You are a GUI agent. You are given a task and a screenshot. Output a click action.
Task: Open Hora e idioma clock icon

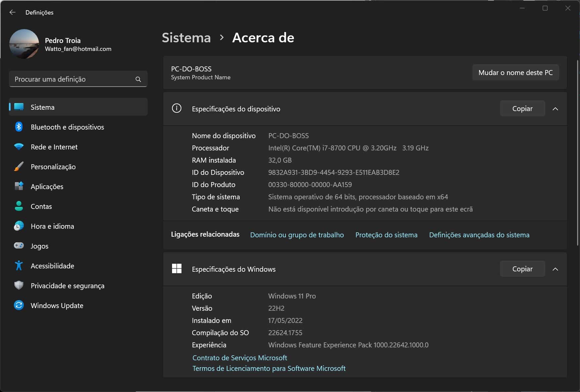(x=19, y=226)
